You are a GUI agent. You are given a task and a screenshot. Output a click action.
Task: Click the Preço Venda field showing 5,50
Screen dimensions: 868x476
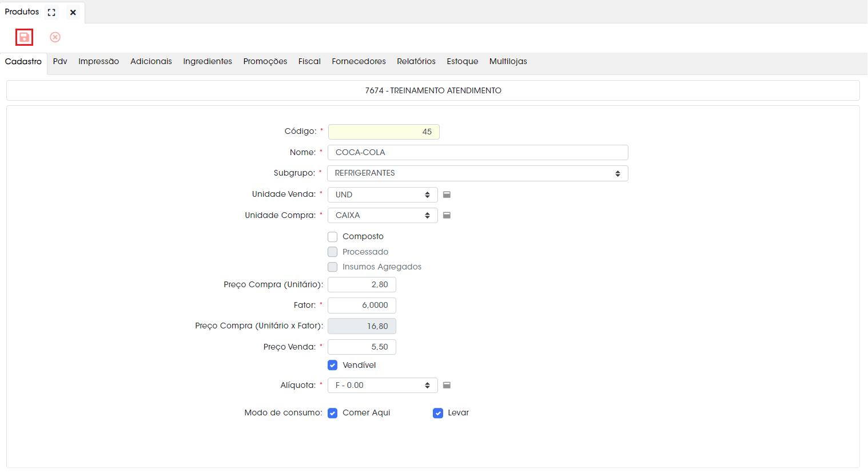362,347
